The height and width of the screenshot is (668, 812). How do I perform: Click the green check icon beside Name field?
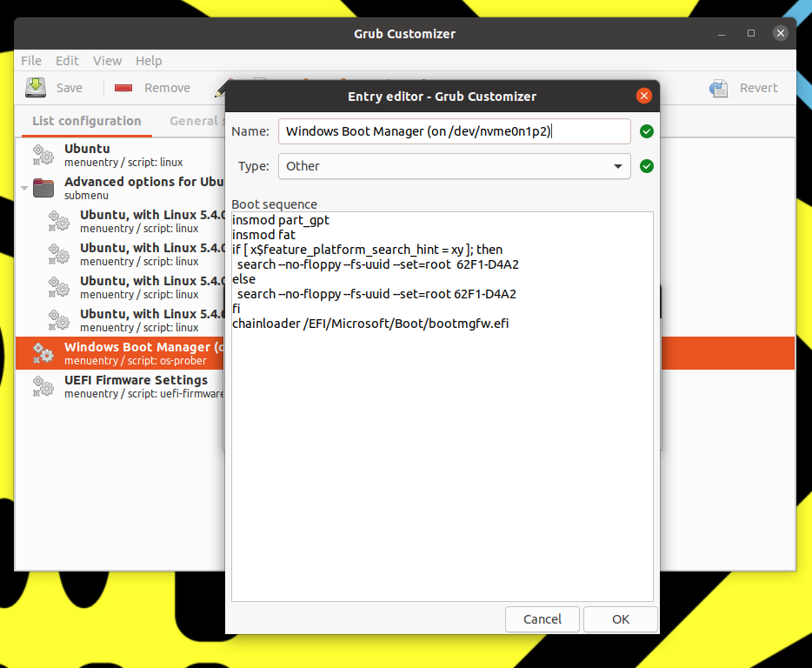(646, 131)
